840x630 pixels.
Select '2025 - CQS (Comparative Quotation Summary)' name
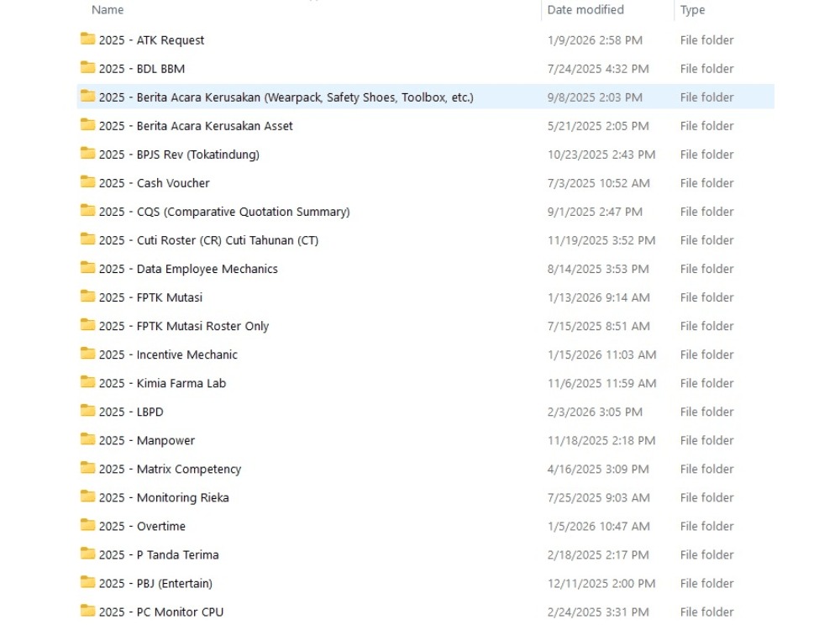coord(224,213)
